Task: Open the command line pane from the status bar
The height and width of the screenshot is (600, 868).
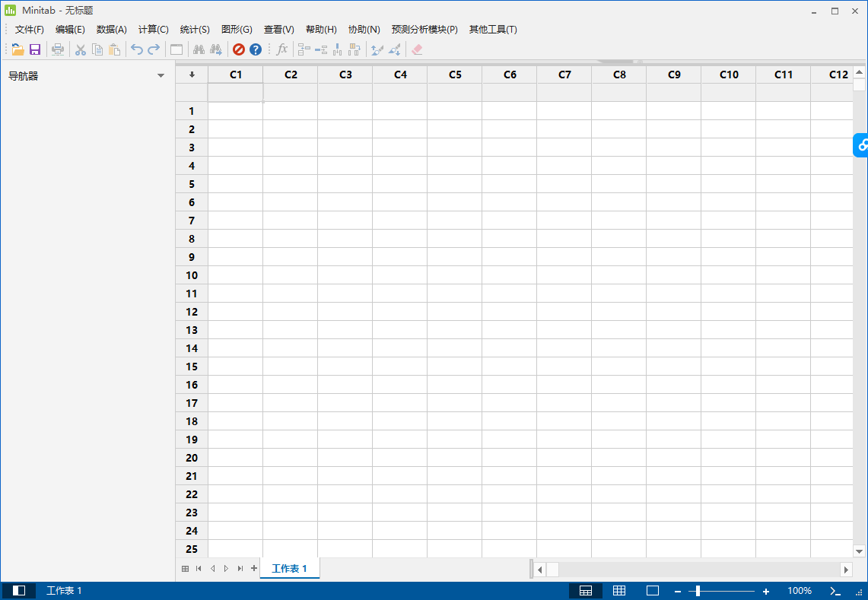Action: click(834, 590)
